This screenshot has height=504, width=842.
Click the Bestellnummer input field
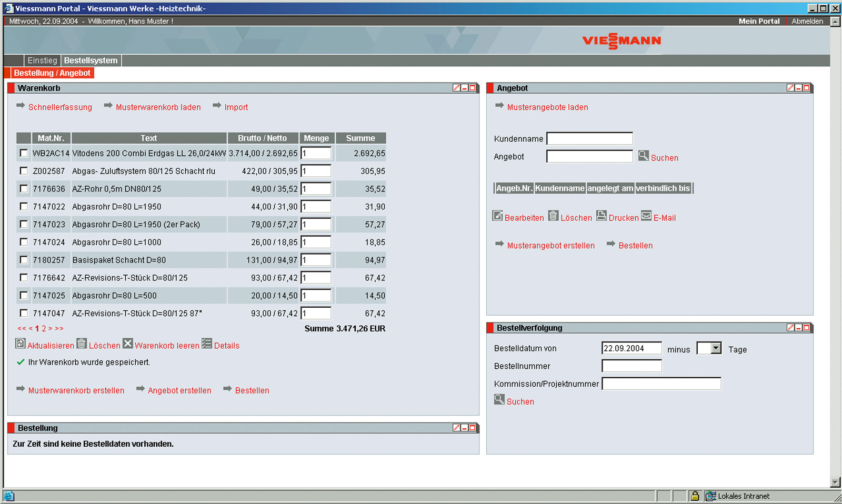(x=631, y=366)
